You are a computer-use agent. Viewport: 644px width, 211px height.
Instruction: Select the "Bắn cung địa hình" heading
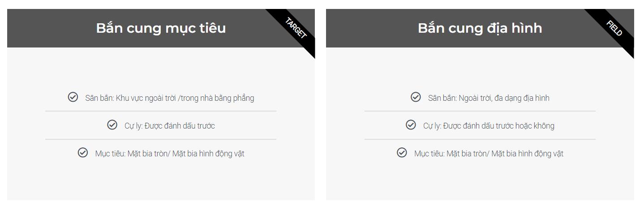tap(480, 28)
